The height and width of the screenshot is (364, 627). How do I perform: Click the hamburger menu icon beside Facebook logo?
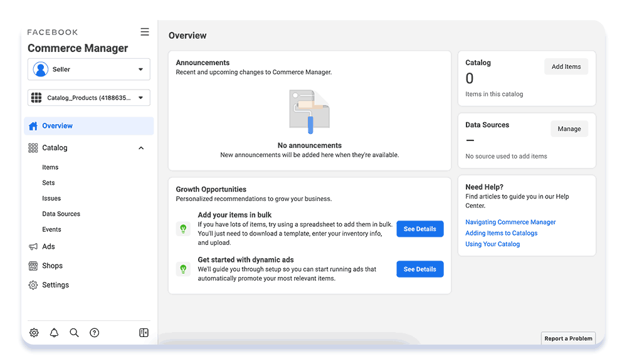click(x=145, y=32)
